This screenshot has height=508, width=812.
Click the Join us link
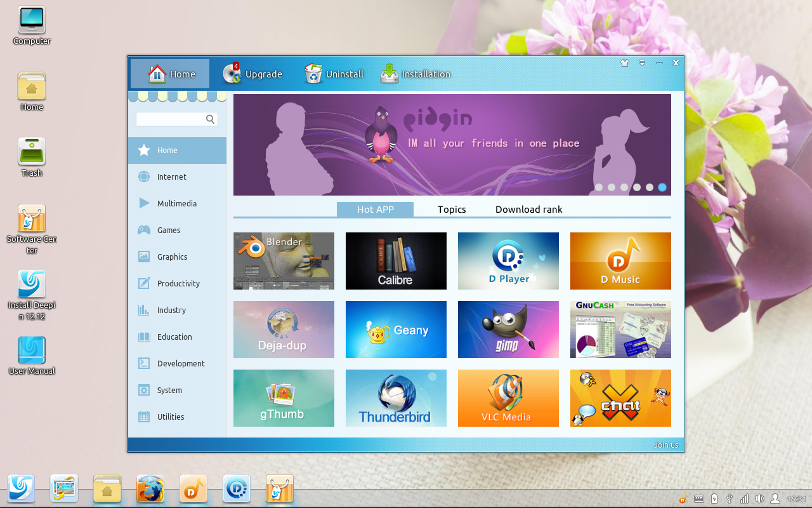666,444
